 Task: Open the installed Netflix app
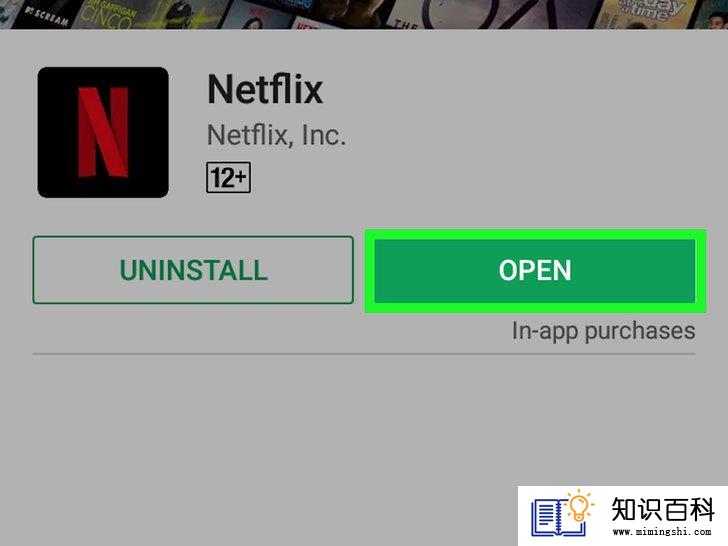[535, 271]
